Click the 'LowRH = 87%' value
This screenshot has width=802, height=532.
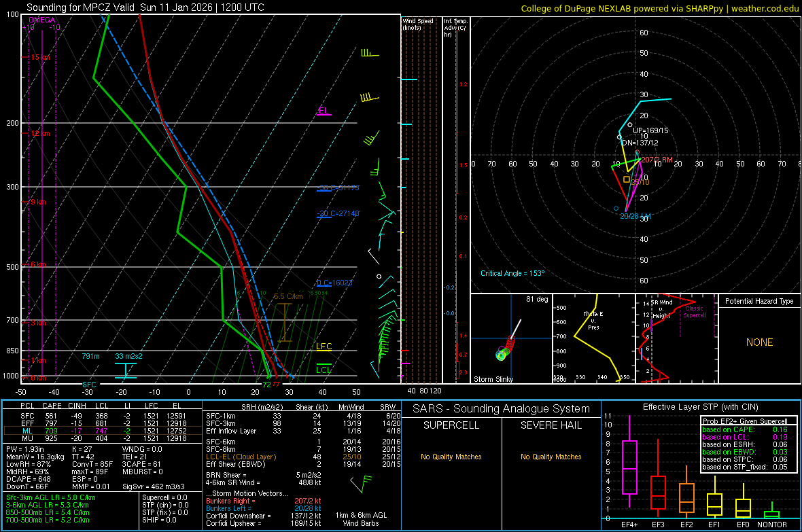tap(28, 464)
